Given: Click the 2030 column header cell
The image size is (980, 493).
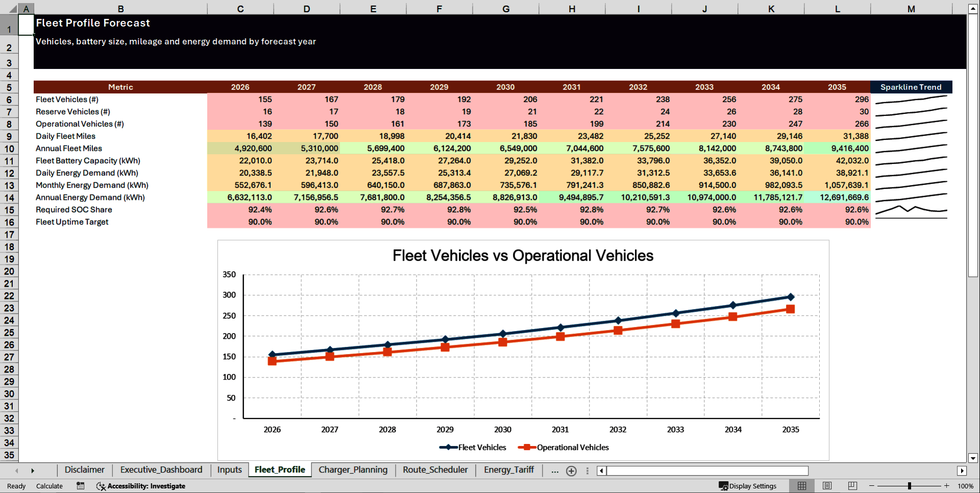Looking at the screenshot, I should point(506,87).
